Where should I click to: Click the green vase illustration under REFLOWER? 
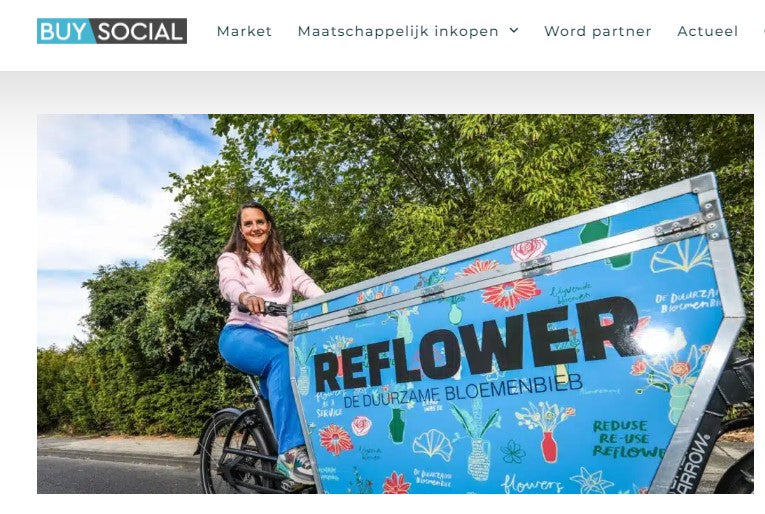tap(397, 426)
